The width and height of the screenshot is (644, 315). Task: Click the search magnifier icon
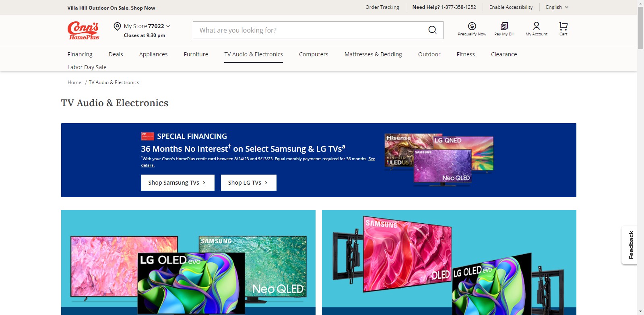click(432, 30)
